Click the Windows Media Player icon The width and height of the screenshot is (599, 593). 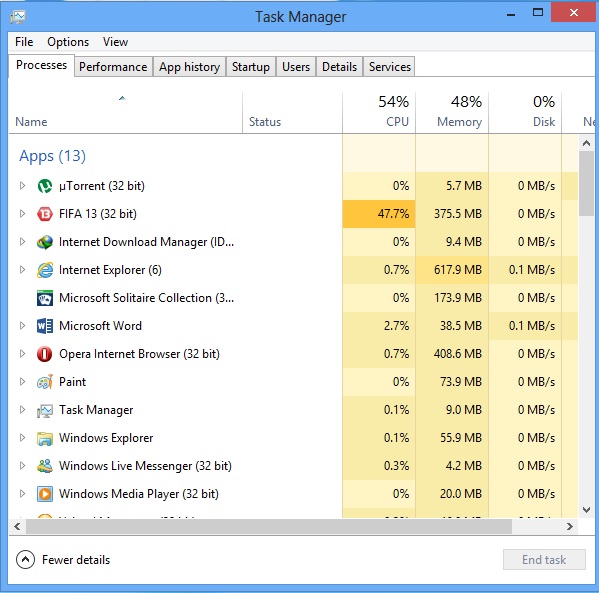tap(45, 494)
